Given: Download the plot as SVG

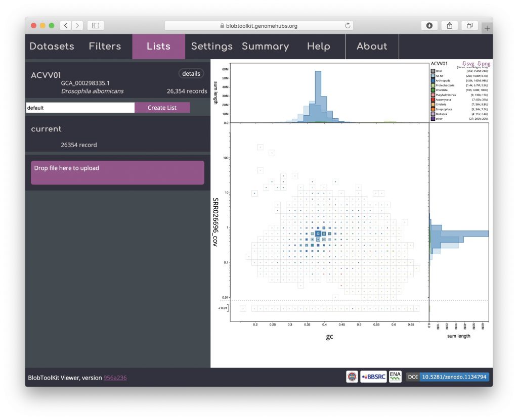Looking at the screenshot, I should 468,64.
